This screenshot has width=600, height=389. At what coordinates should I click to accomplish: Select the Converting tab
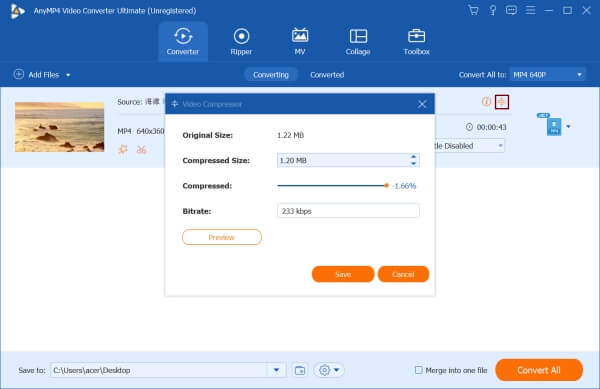click(271, 75)
